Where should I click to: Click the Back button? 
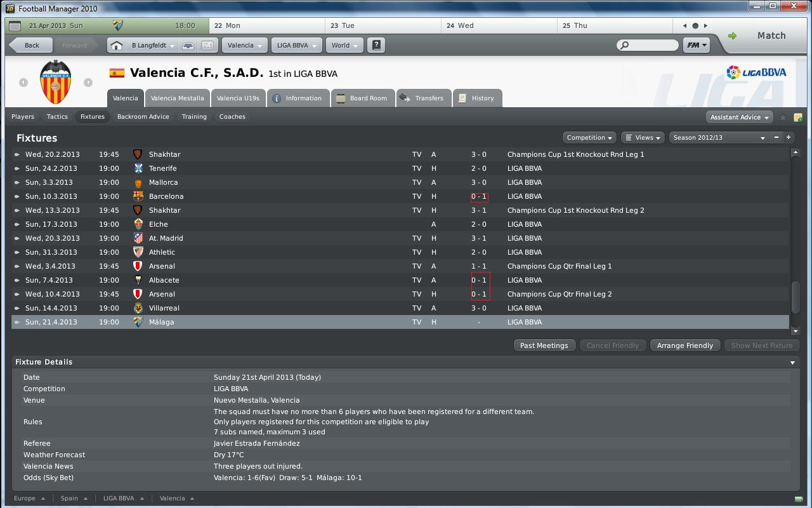(x=31, y=46)
